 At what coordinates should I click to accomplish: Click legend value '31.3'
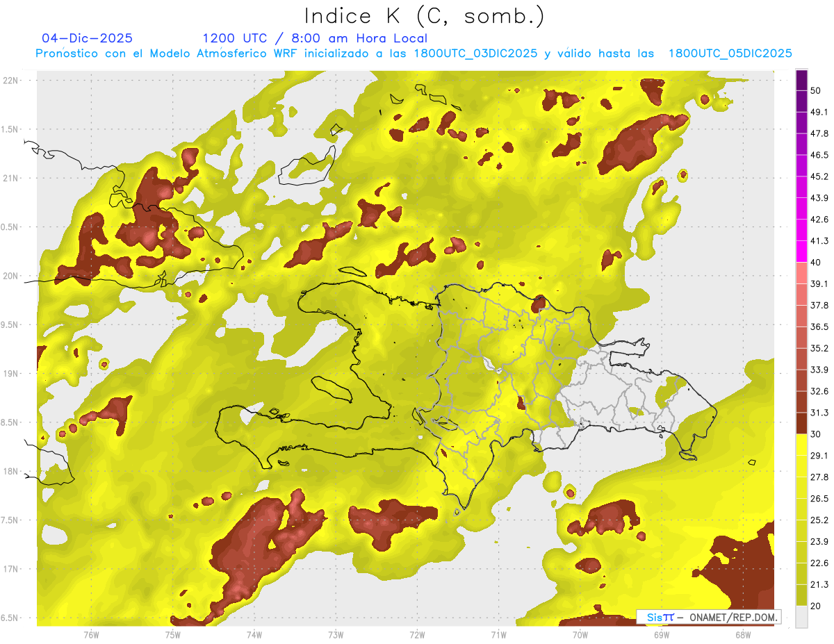(x=819, y=413)
